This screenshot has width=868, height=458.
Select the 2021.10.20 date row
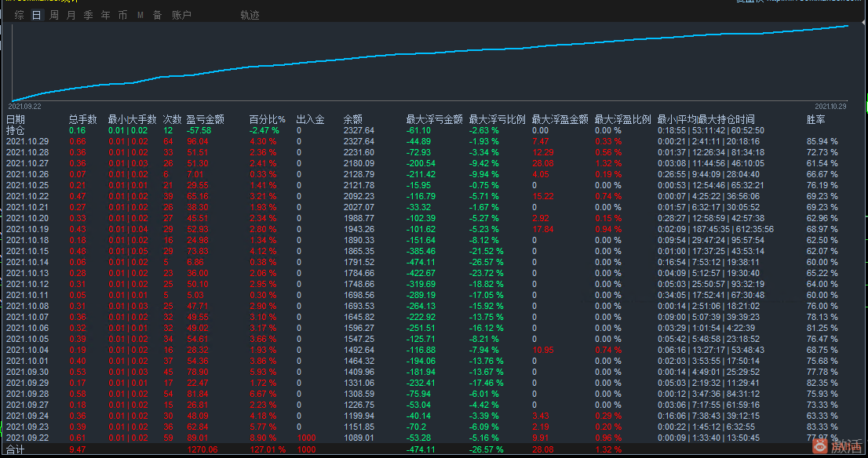tap(27, 219)
